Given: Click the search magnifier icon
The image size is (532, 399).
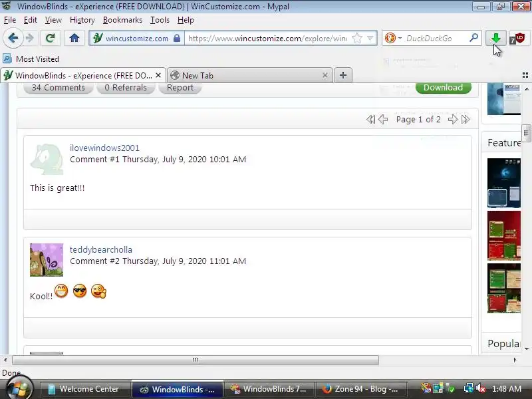Looking at the screenshot, I should tap(473, 37).
